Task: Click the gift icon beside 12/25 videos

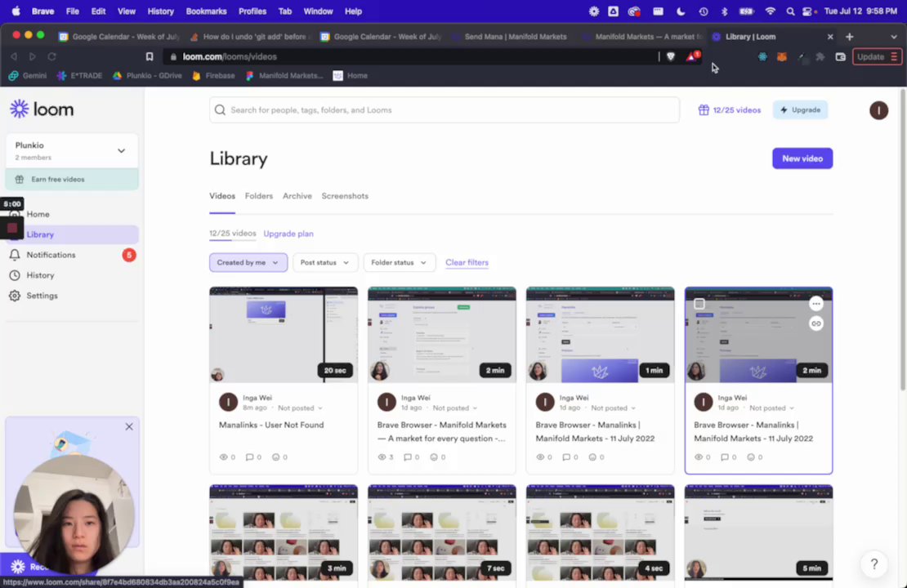Action: coord(704,110)
